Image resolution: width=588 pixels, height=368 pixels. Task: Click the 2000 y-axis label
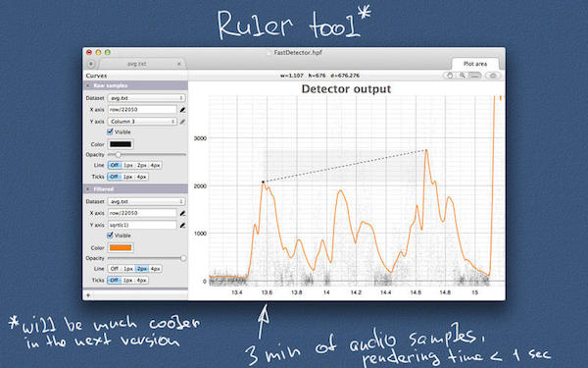click(200, 185)
